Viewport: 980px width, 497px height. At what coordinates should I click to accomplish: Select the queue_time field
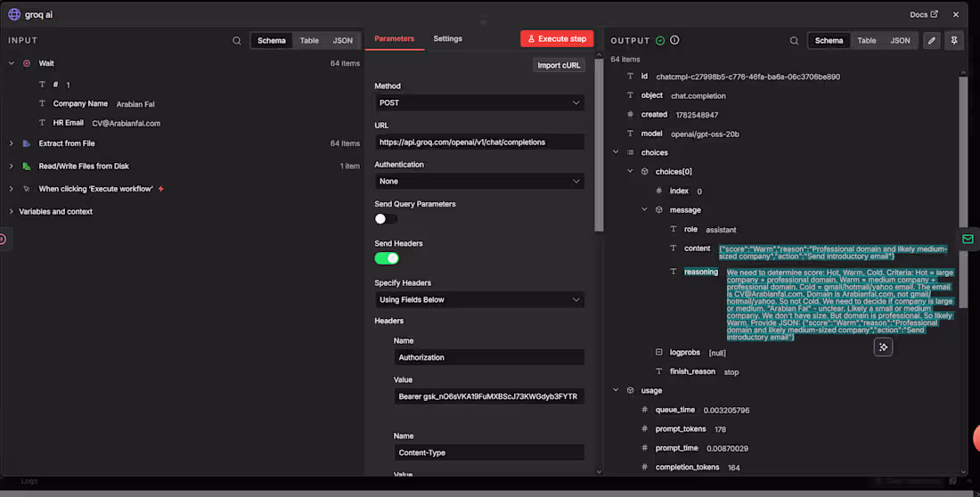pos(674,410)
